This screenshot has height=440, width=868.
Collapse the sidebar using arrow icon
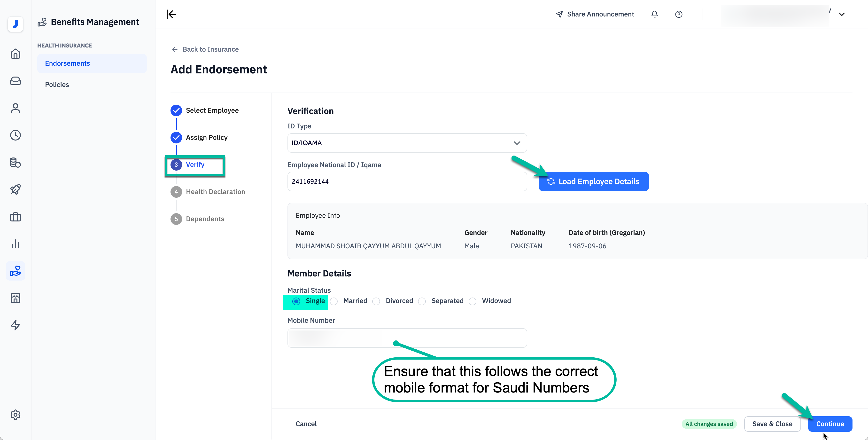coord(171,14)
